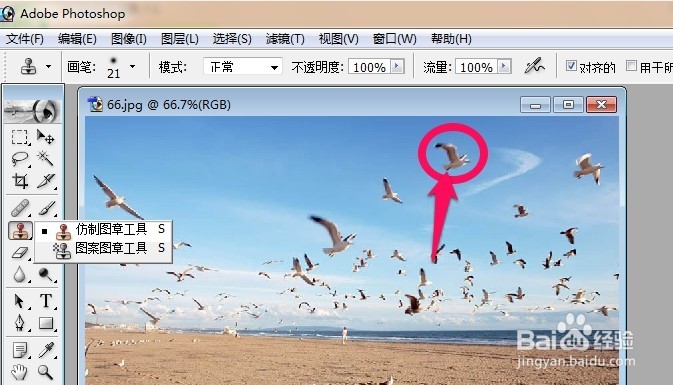Toggle the 用于所有图层 checkbox
The image size is (673, 385).
pos(631,66)
